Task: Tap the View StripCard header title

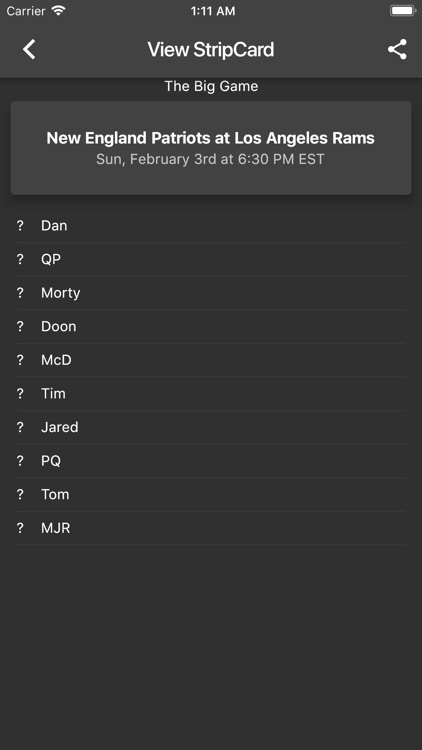Action: (x=211, y=50)
